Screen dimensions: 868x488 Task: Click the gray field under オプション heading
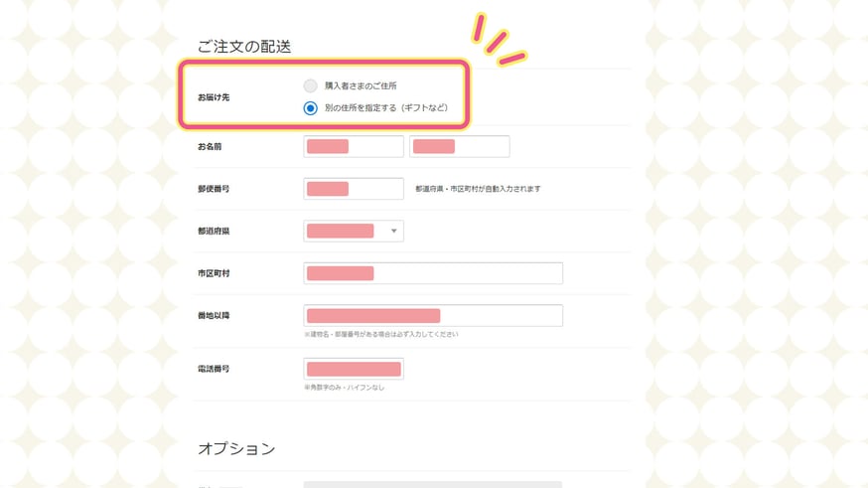tap(433, 485)
